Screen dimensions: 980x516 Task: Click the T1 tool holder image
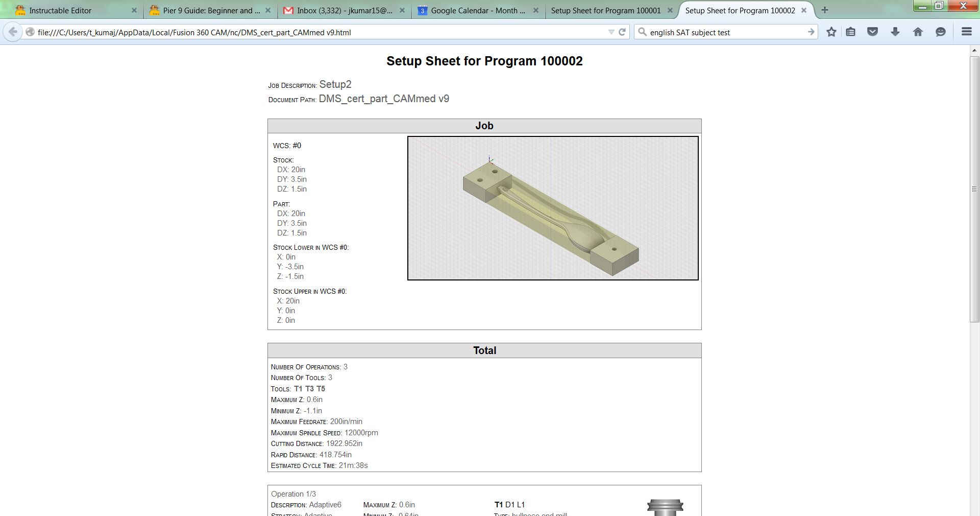tap(665, 507)
